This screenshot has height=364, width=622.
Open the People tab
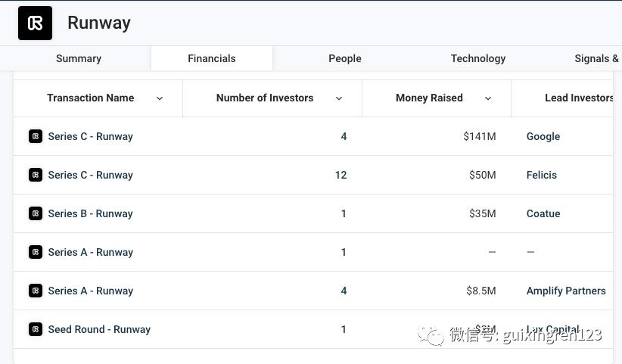[345, 58]
